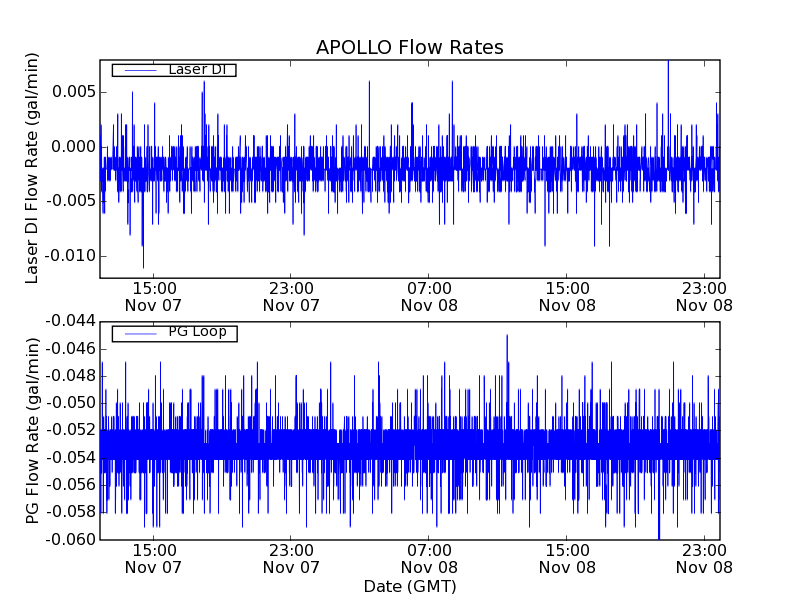Click the blue line sample in Laser DI legend

click(x=139, y=70)
